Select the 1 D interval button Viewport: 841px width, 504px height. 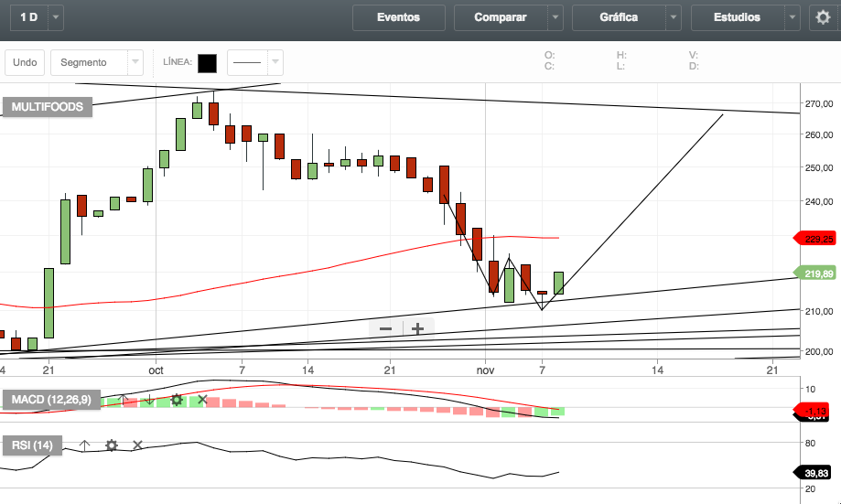[x=29, y=17]
